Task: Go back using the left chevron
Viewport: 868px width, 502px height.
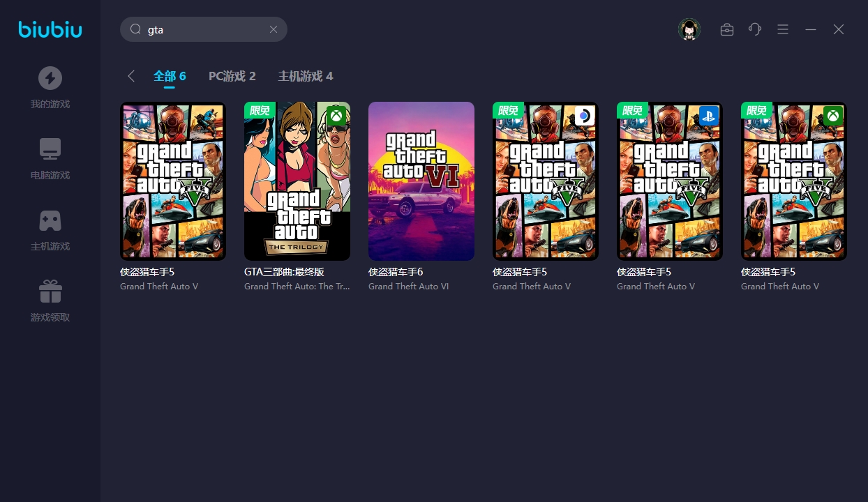Action: click(x=131, y=76)
